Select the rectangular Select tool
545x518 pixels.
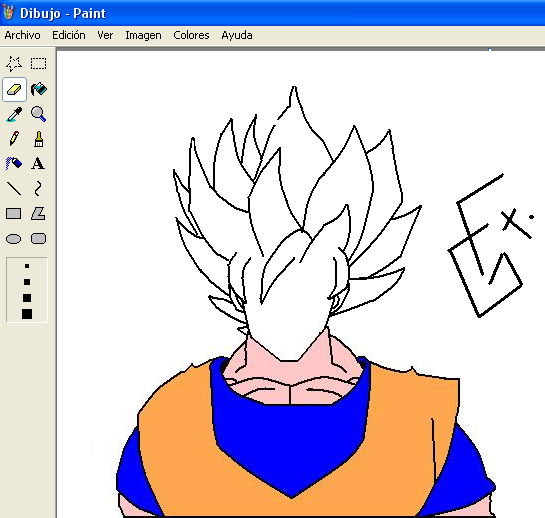(x=38, y=64)
